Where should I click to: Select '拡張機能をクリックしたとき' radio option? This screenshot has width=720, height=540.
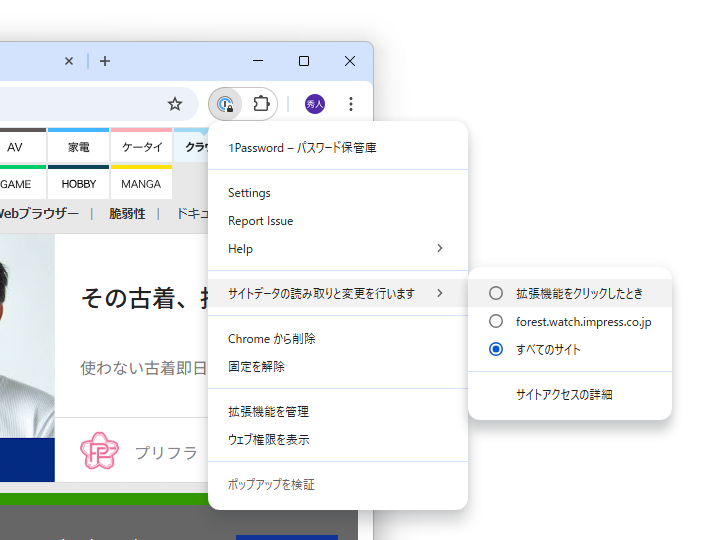[x=570, y=293]
